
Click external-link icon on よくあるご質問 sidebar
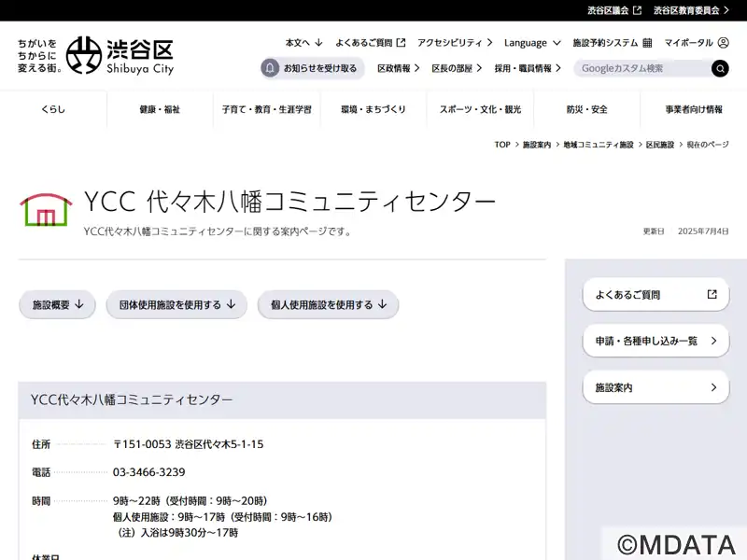712,294
